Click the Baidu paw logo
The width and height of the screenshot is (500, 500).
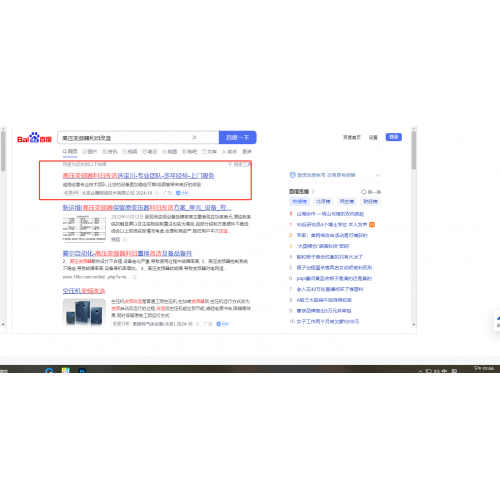(x=34, y=138)
